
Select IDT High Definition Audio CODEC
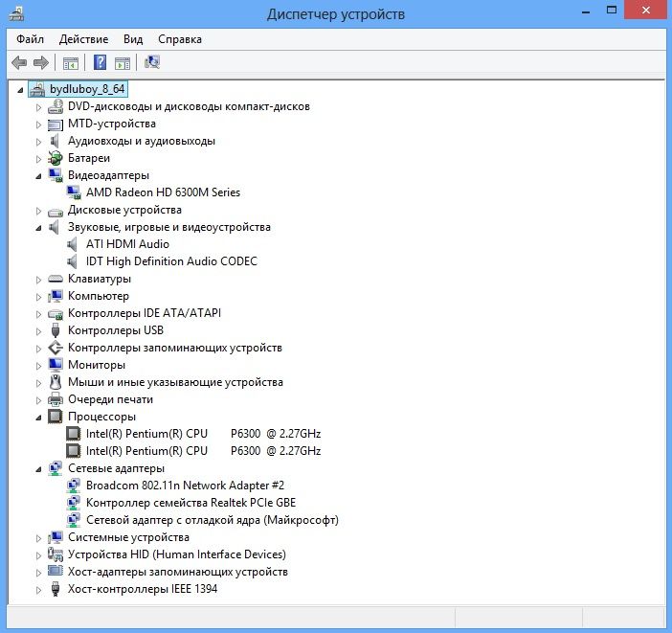point(171,261)
